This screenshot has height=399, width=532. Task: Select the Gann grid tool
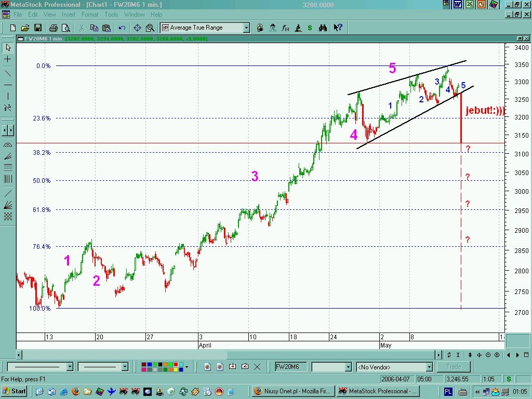tap(8, 217)
